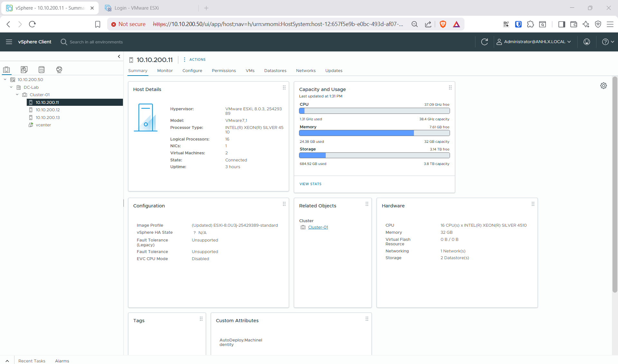
Task: Toggle the browser sidebar panel icon
Action: [562, 24]
